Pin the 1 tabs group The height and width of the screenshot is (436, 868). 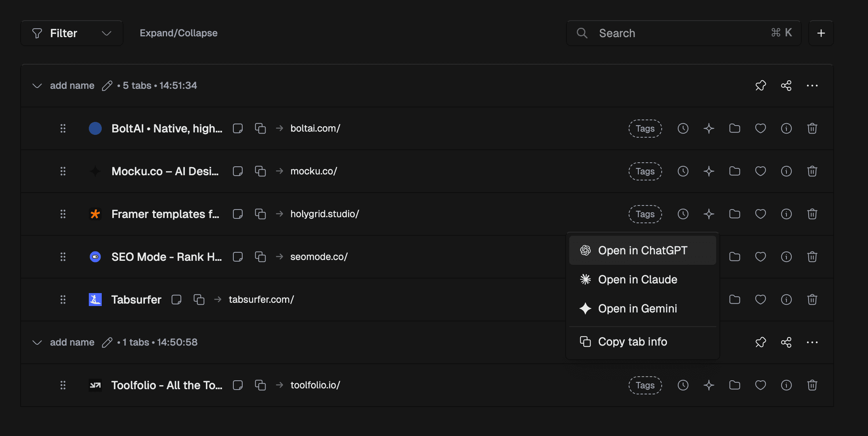tap(761, 342)
